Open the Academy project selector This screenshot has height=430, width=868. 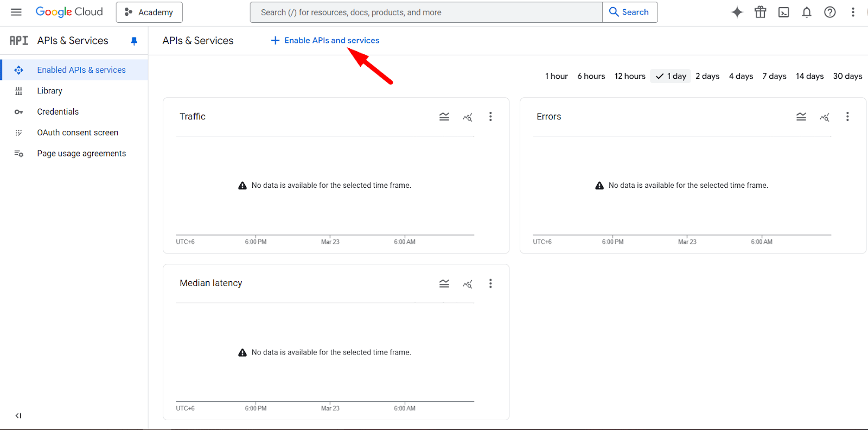[x=149, y=12]
